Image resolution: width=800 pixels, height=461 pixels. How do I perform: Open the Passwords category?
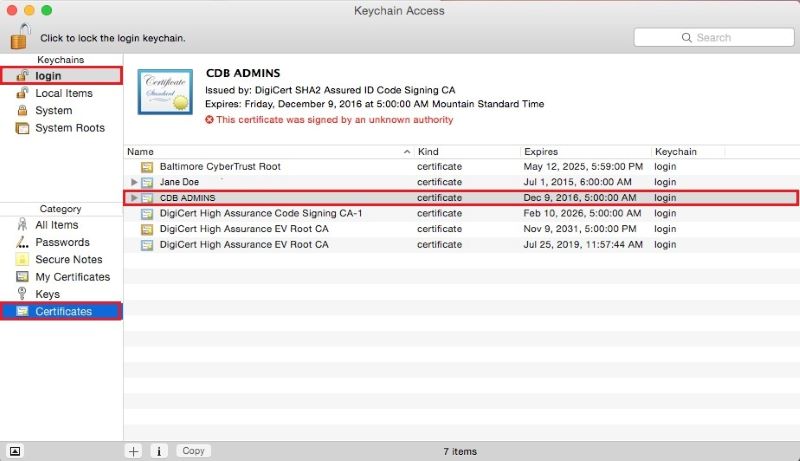click(x=62, y=242)
